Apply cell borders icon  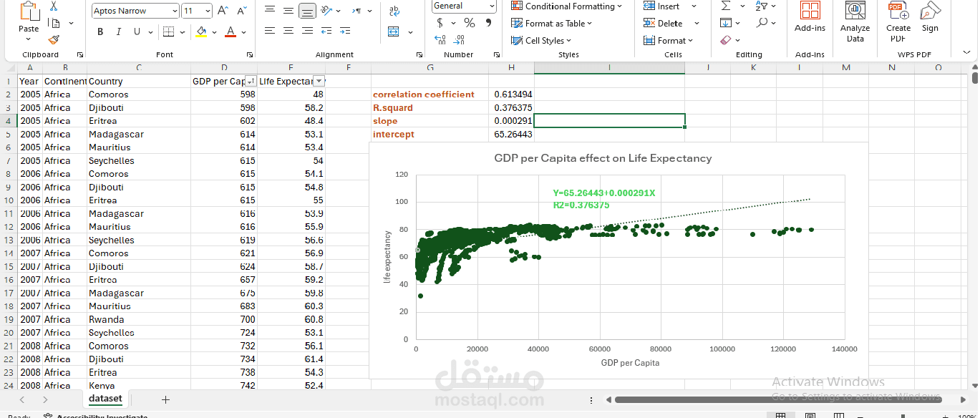(168, 31)
